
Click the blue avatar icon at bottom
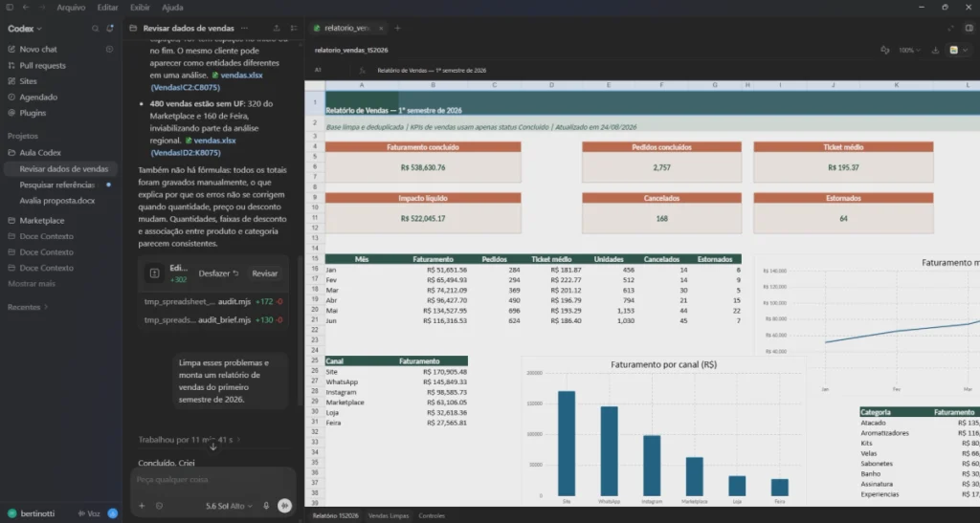coord(113,513)
